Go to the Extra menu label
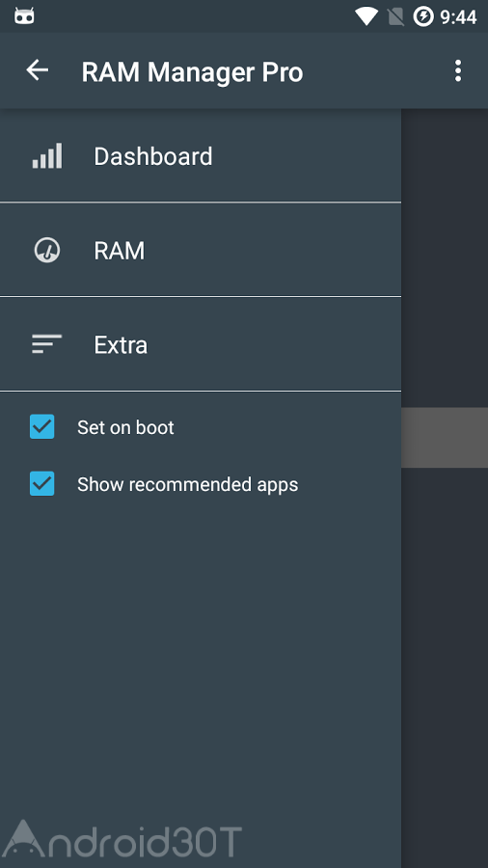Screen dimensions: 488x868 tap(121, 345)
